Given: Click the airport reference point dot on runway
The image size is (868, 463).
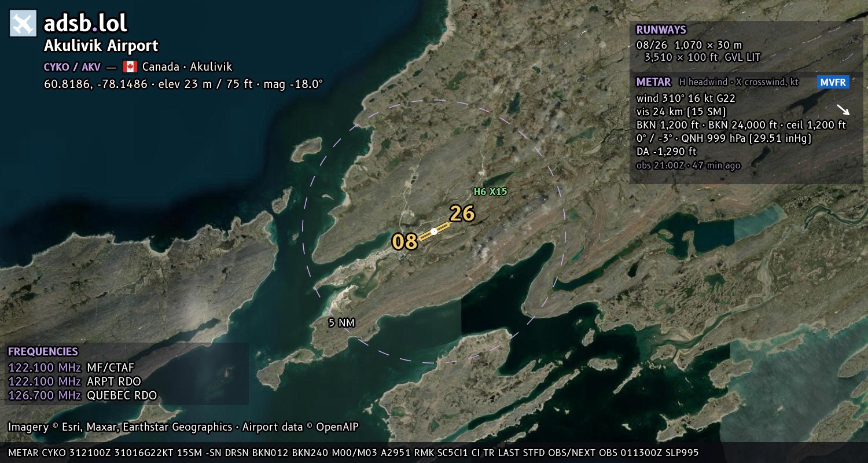Looking at the screenshot, I should (434, 231).
